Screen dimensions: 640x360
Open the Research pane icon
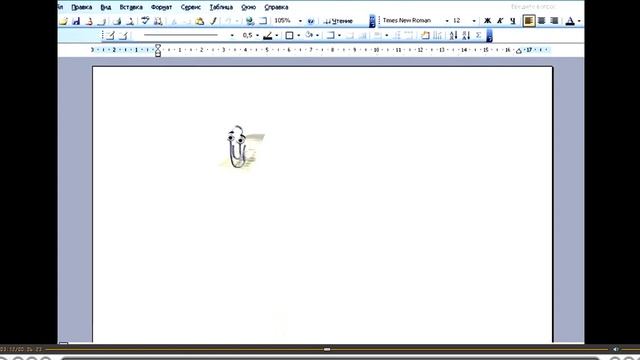coord(158,21)
